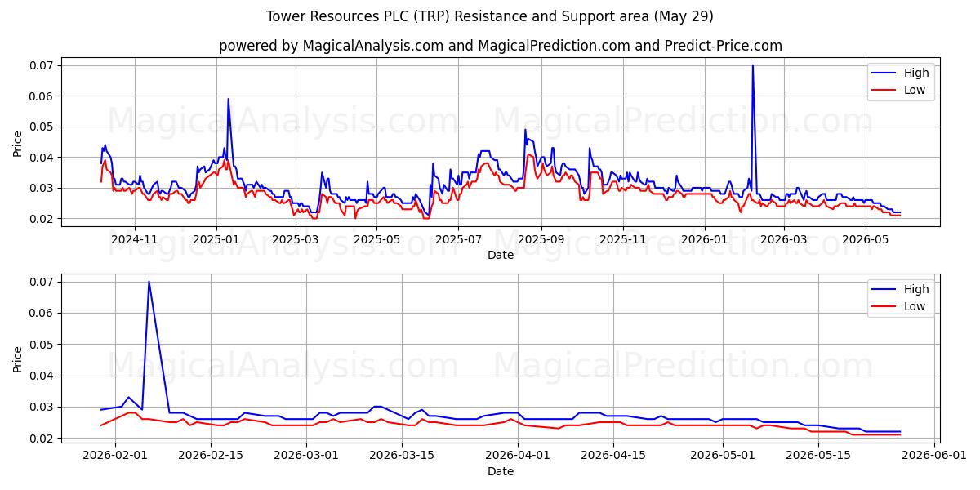
Task: Click the 2026-03-01 tick label in bottom chart
Action: 306,456
